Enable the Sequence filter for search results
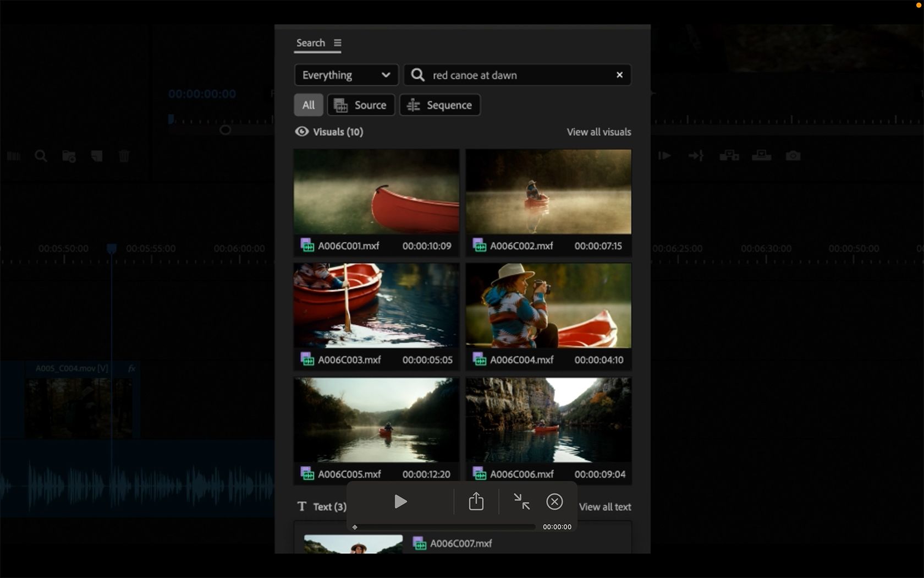Screen dimensions: 924x578 click(439, 105)
